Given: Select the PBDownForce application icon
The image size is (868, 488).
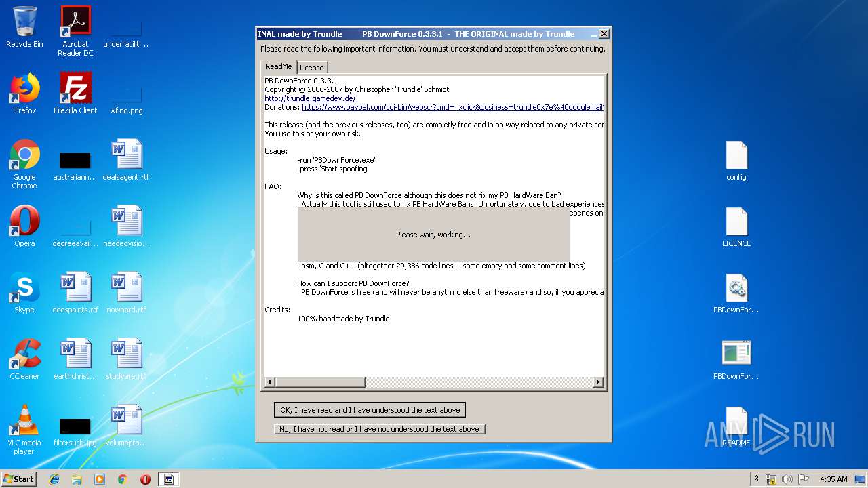Looking at the screenshot, I should 736,359.
